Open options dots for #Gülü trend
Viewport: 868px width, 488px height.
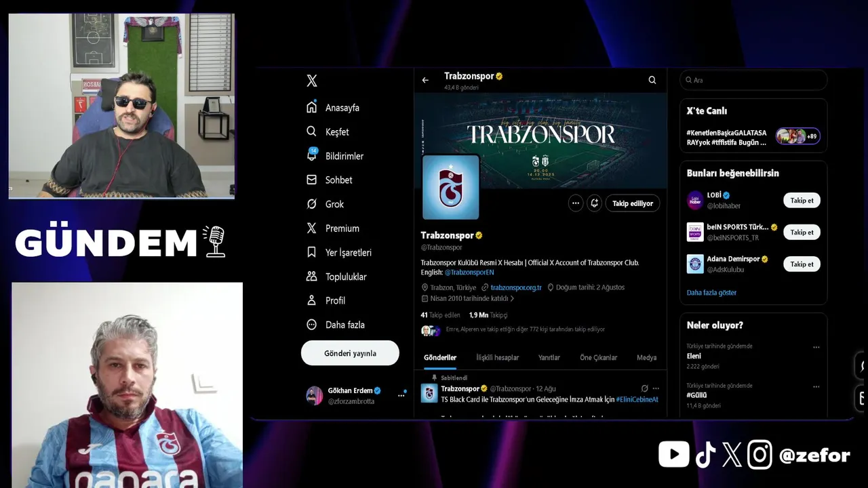coord(816,386)
